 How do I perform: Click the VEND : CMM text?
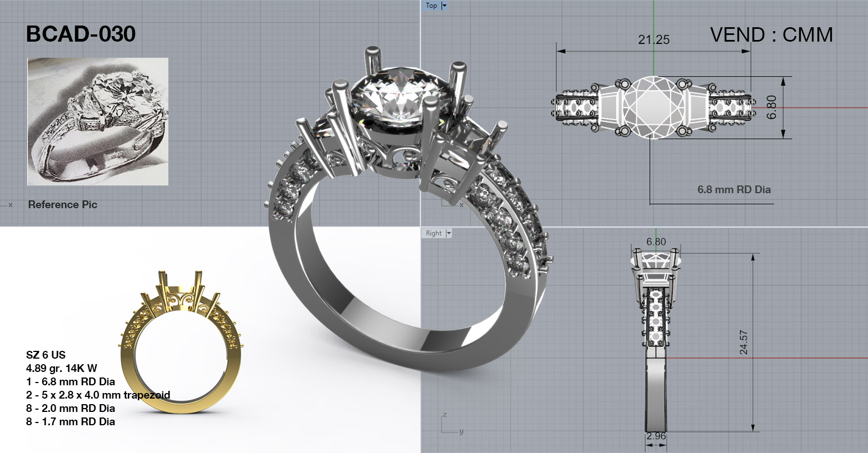click(x=771, y=35)
